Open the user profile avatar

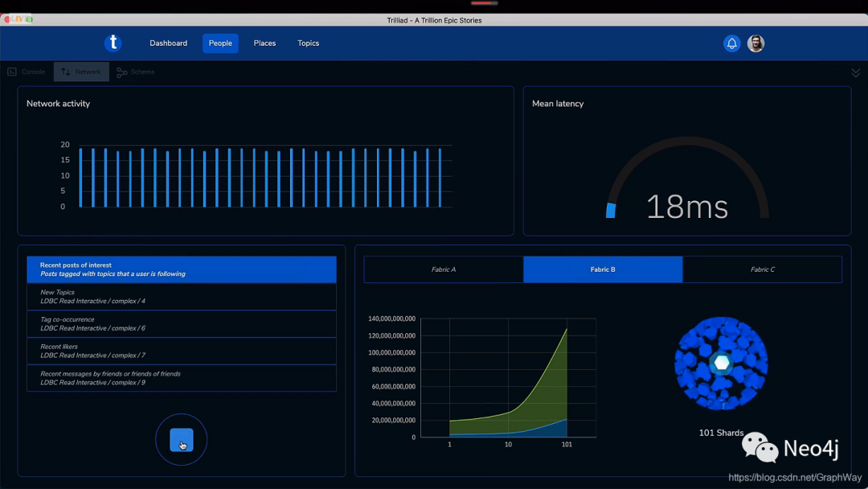[x=755, y=43]
